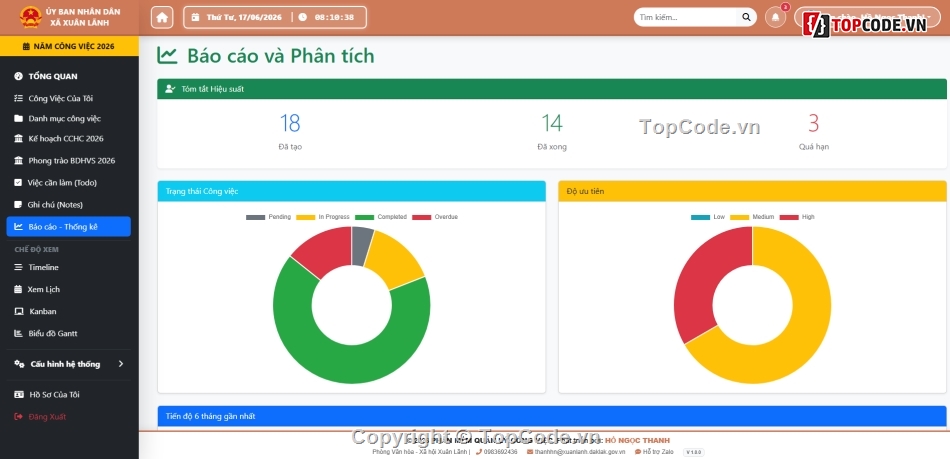The image size is (950, 459).
Task: Expand the Cấu hình hệ thống chevron
Action: 121,364
